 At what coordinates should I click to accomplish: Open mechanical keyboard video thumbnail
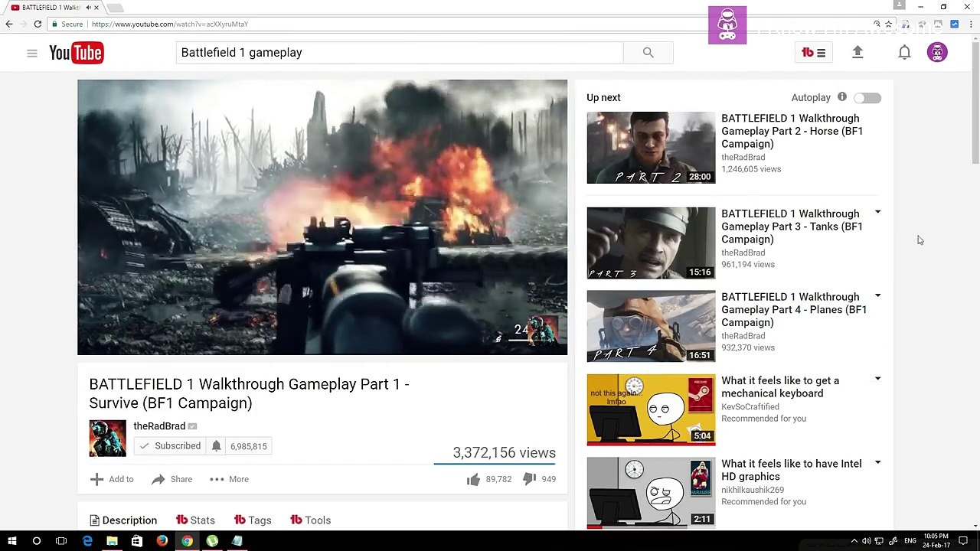(x=651, y=409)
